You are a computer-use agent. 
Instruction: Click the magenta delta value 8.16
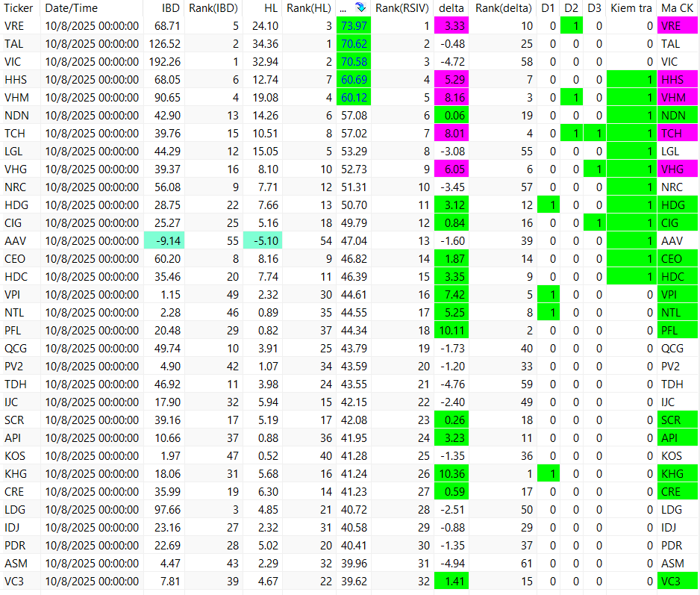(451, 97)
